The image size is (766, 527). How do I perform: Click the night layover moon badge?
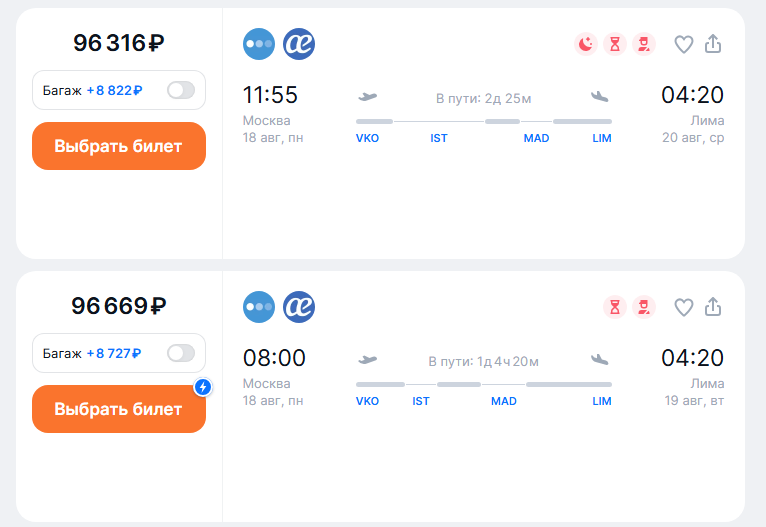click(586, 44)
